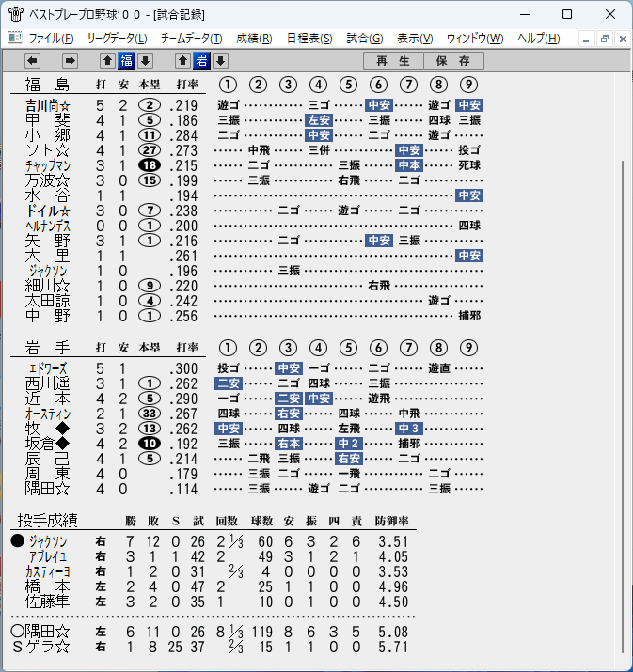Open the 日程表(S) menu
This screenshot has height=672, width=633.
309,39
